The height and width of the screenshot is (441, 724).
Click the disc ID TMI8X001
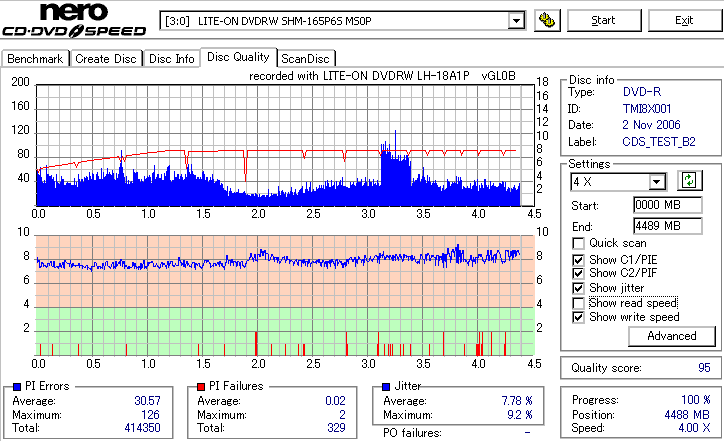click(647, 109)
